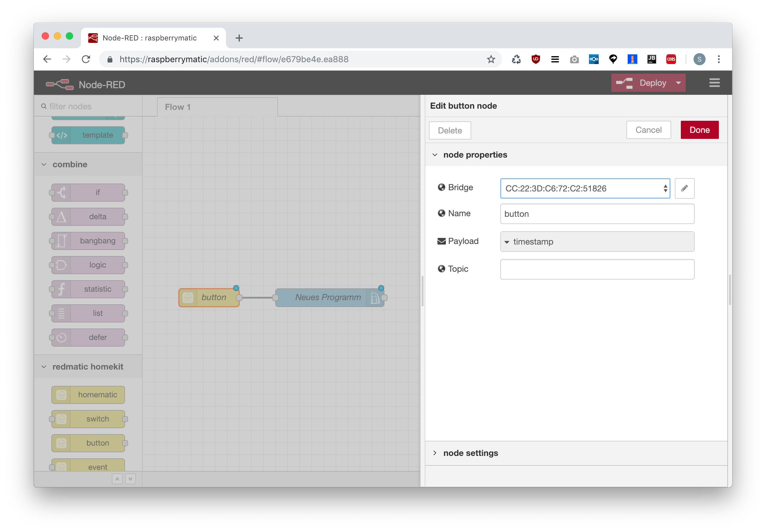The image size is (766, 532).
Task: Expand the node settings section
Action: [470, 453]
